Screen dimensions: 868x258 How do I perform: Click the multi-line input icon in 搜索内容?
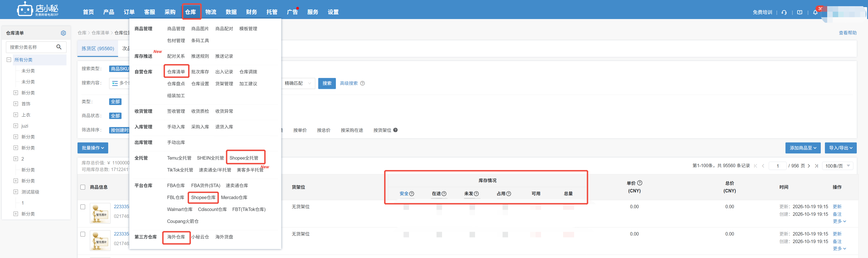pyautogui.click(x=115, y=83)
